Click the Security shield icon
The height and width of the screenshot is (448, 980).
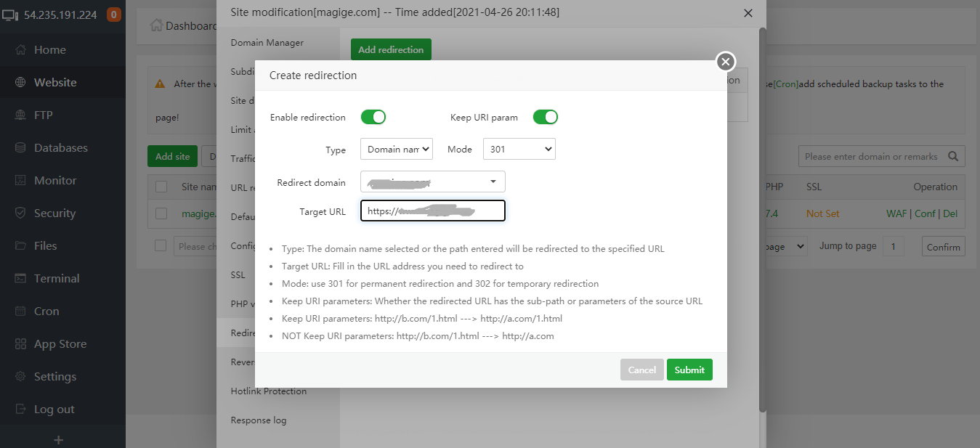click(x=20, y=213)
